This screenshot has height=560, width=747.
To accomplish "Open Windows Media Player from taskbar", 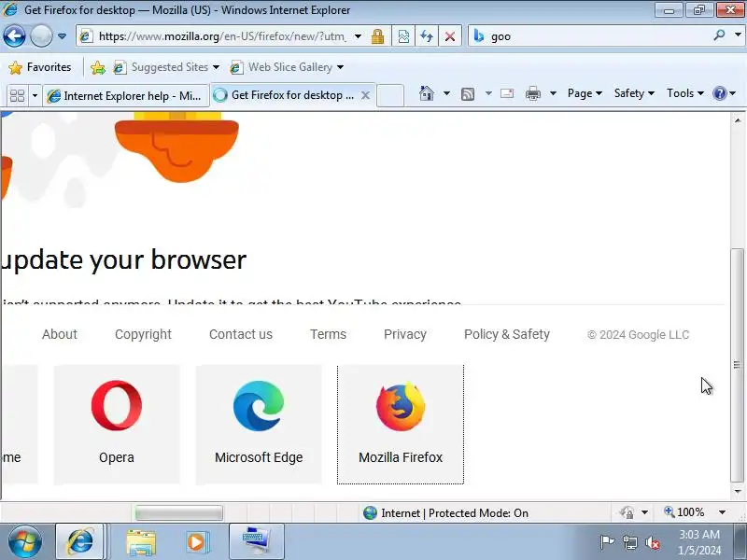I will point(196,542).
